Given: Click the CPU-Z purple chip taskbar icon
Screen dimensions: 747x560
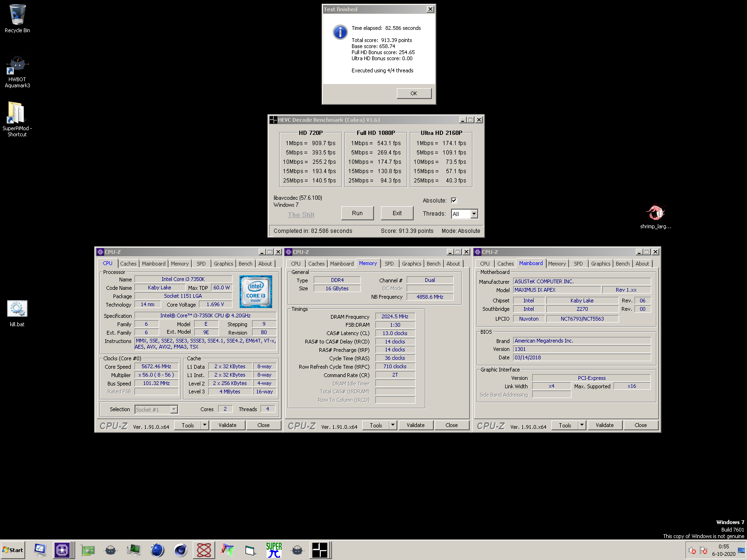Looking at the screenshot, I should (62, 550).
